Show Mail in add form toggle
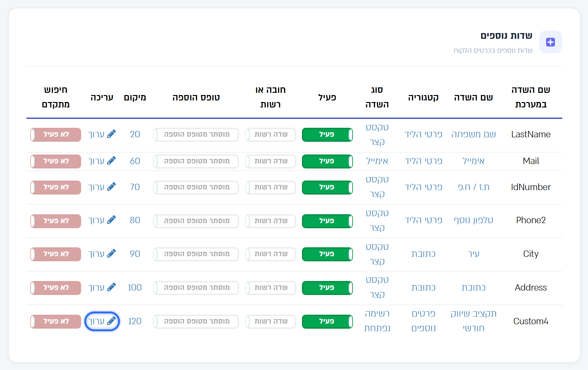The image size is (588, 370). [196, 161]
